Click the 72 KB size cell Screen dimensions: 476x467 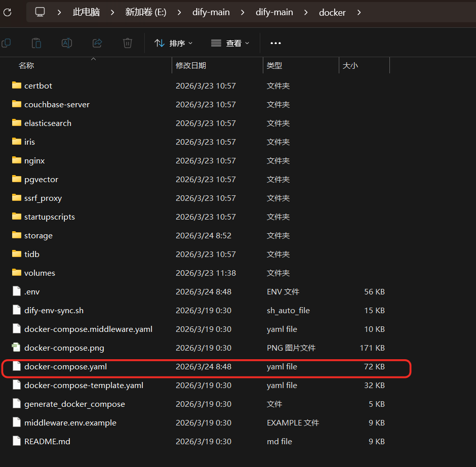click(x=374, y=367)
